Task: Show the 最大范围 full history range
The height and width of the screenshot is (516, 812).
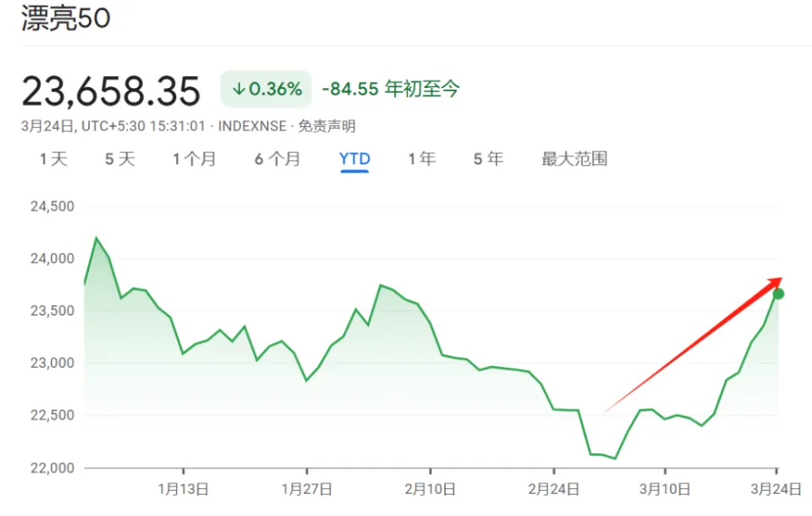Action: click(574, 159)
